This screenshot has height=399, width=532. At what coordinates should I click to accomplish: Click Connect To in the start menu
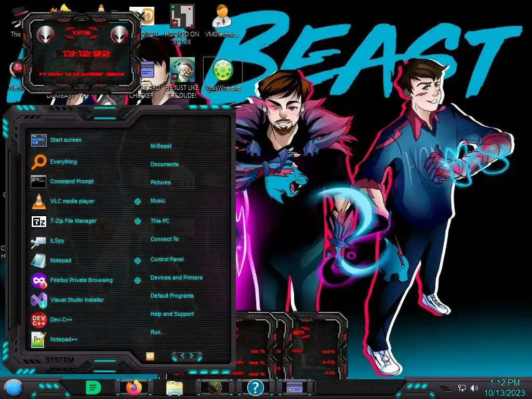click(165, 239)
